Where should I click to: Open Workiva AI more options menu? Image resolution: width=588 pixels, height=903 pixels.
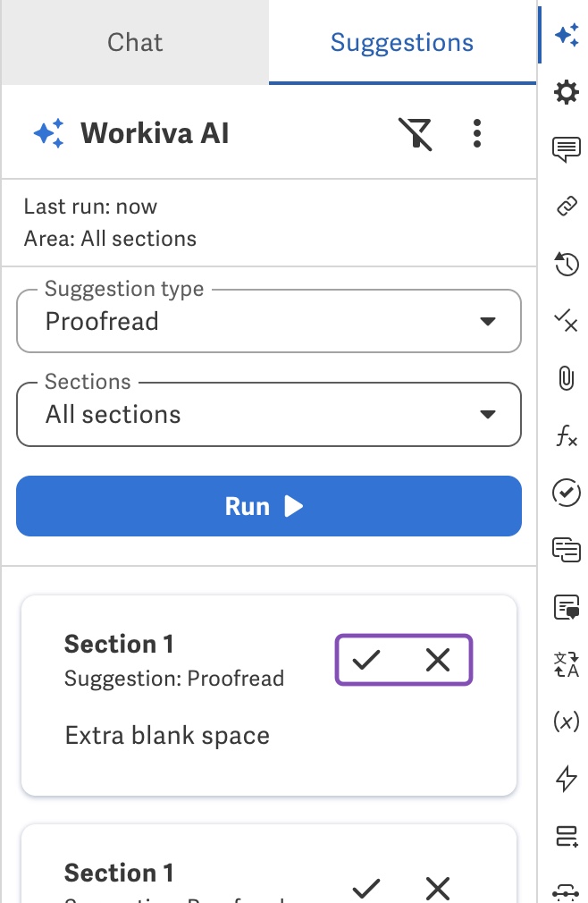(476, 133)
